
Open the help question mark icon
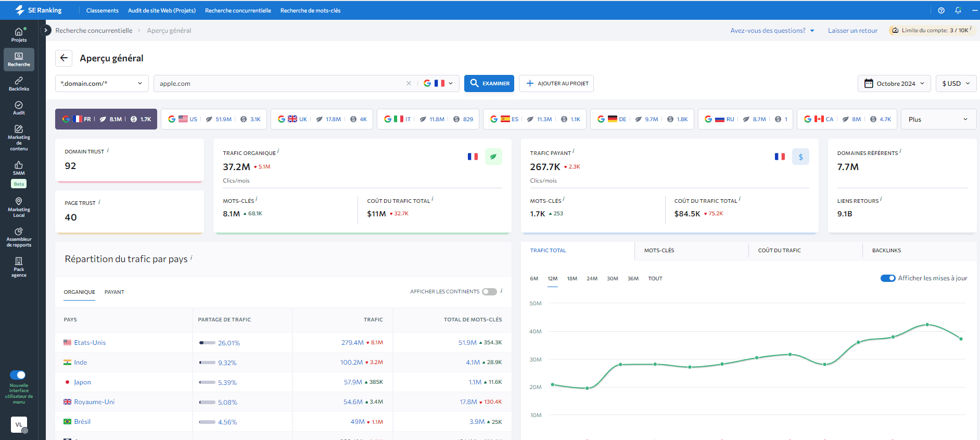941,10
